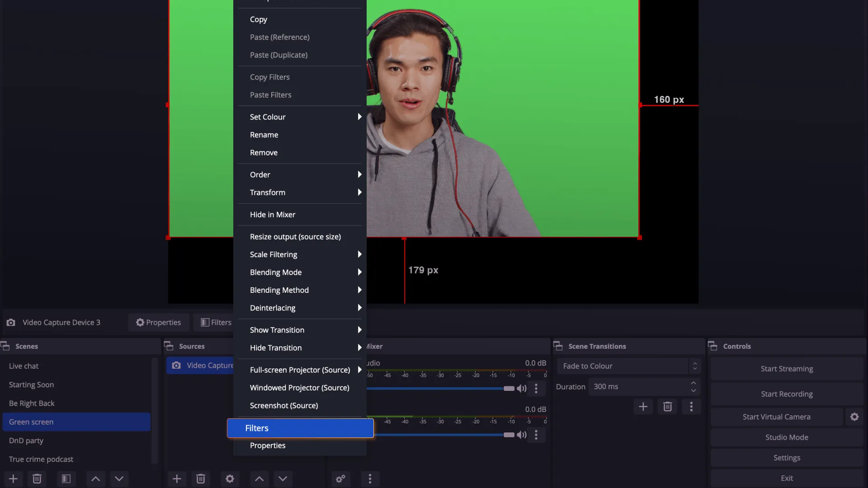The width and height of the screenshot is (868, 488).
Task: Move scene up arrow in Scenes toolbar
Action: point(95,479)
